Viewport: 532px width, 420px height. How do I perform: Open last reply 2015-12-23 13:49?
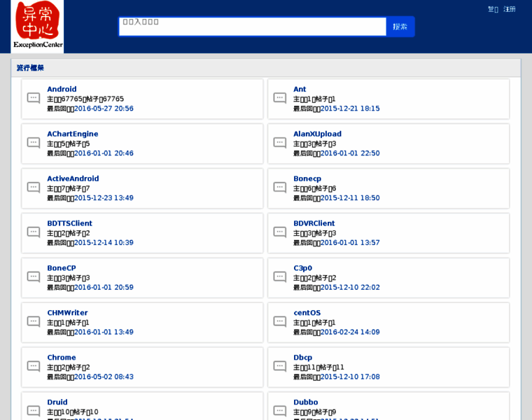point(104,198)
